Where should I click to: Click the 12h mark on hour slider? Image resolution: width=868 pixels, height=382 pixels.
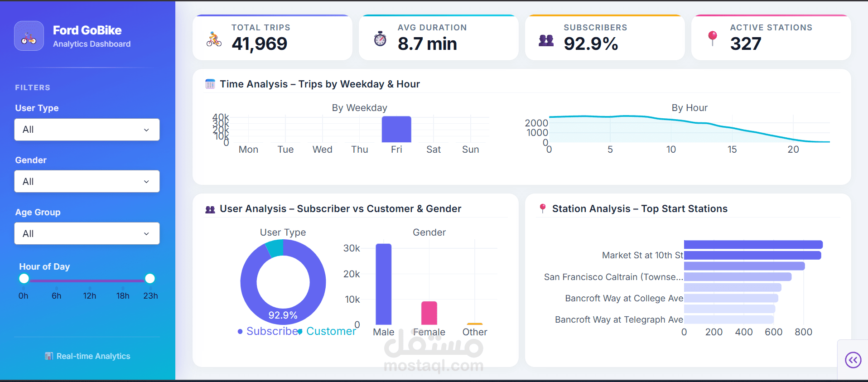coord(90,295)
